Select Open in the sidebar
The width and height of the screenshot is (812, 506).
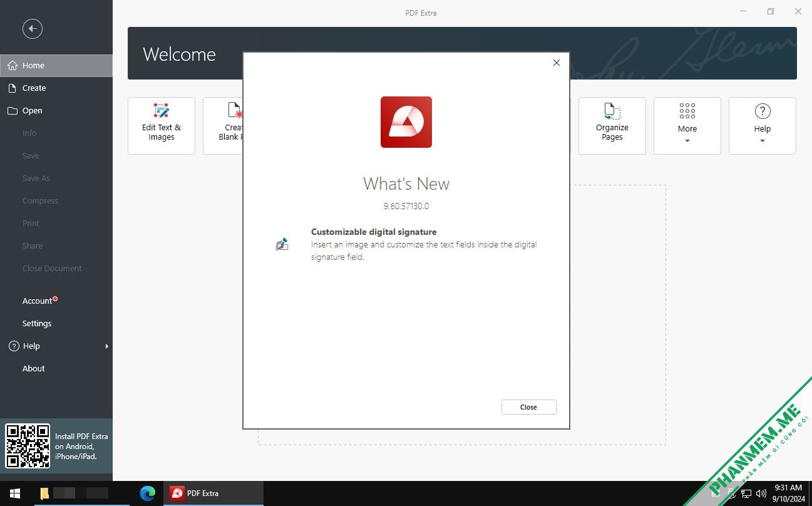(56, 111)
